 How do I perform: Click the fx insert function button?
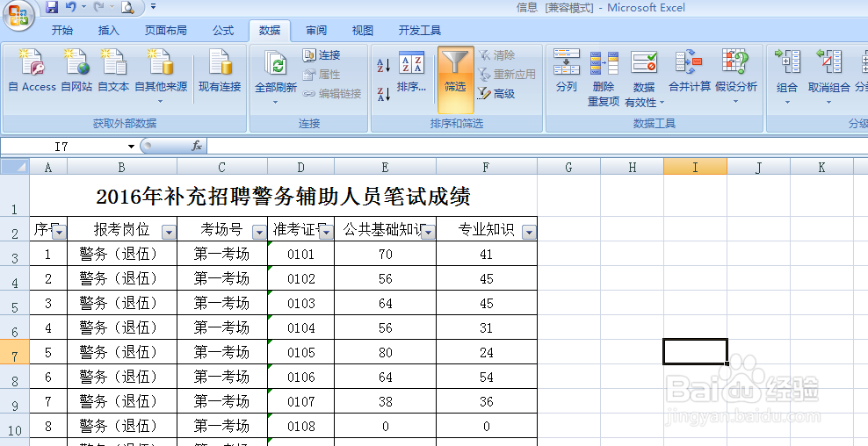click(197, 146)
